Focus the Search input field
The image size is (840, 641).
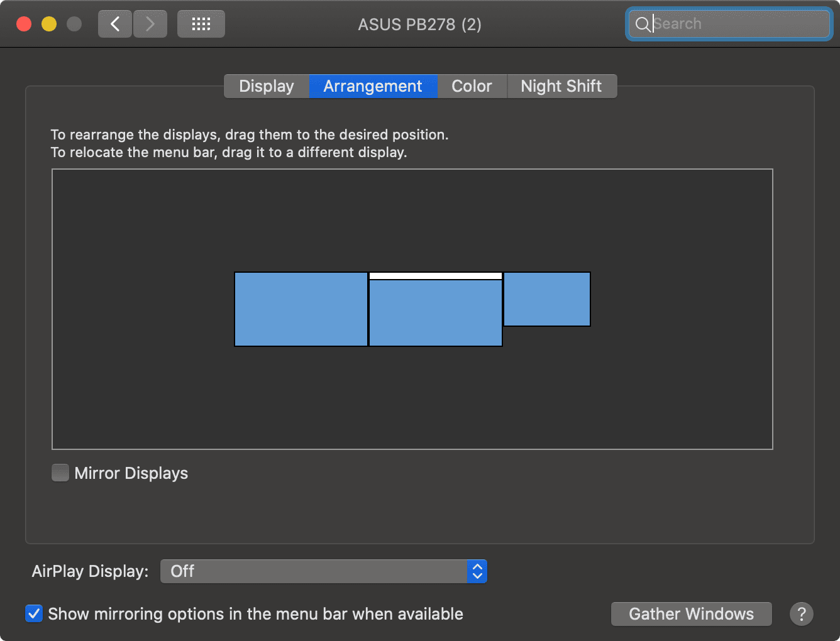pyautogui.click(x=736, y=25)
